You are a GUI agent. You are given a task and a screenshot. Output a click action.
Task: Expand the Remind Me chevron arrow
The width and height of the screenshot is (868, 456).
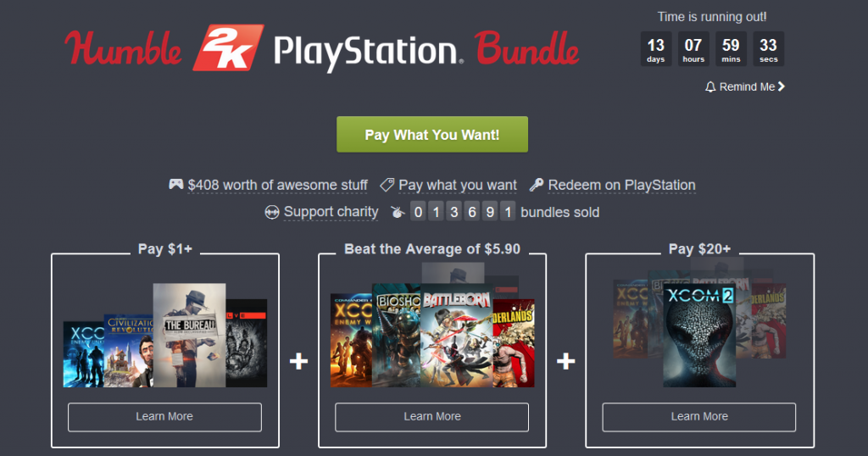pyautogui.click(x=781, y=86)
